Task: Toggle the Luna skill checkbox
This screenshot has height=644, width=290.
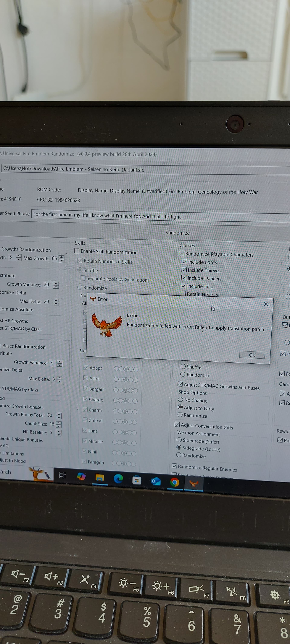Action: pyautogui.click(x=85, y=430)
